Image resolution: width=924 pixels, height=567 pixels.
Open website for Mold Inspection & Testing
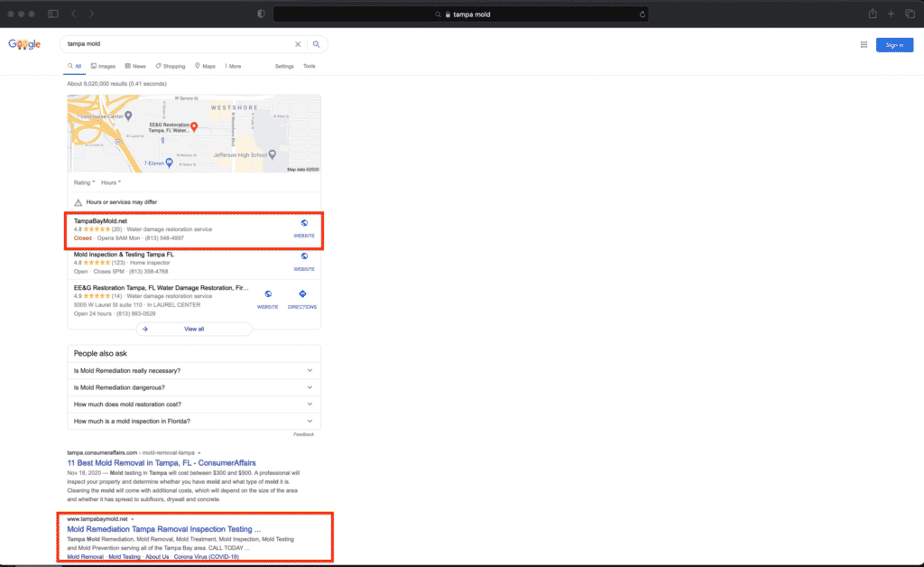304,262
